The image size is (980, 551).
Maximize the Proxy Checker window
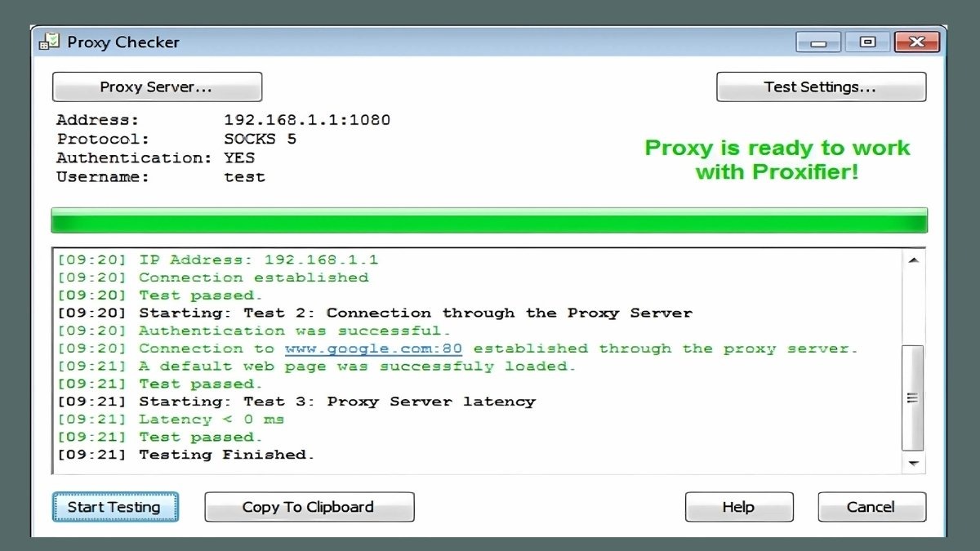click(x=867, y=42)
